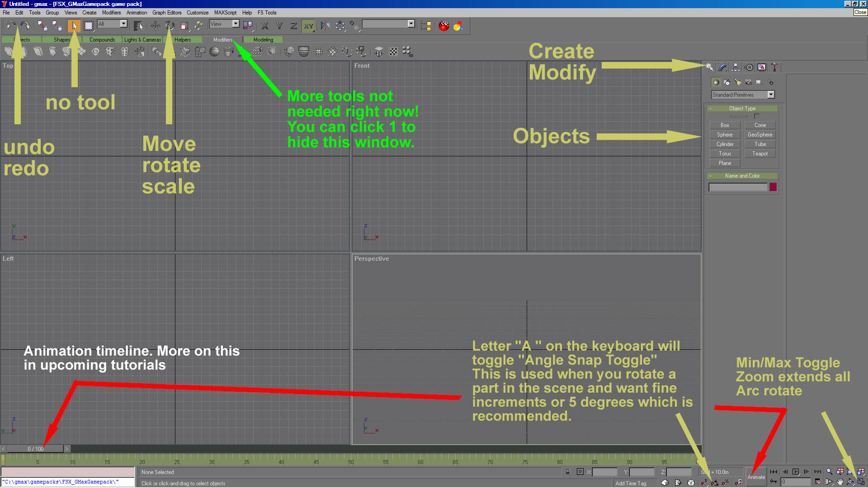The image size is (868, 488).
Task: Activate the Select and Rotate tool
Action: [170, 26]
